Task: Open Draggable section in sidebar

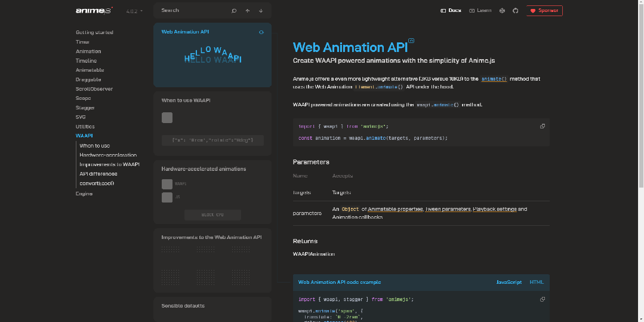Action: [x=88, y=80]
